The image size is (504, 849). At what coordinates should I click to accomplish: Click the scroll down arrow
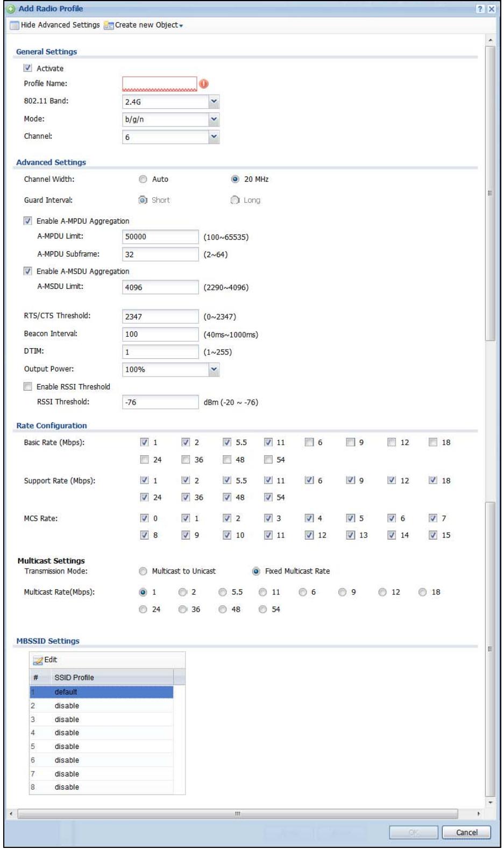490,802
